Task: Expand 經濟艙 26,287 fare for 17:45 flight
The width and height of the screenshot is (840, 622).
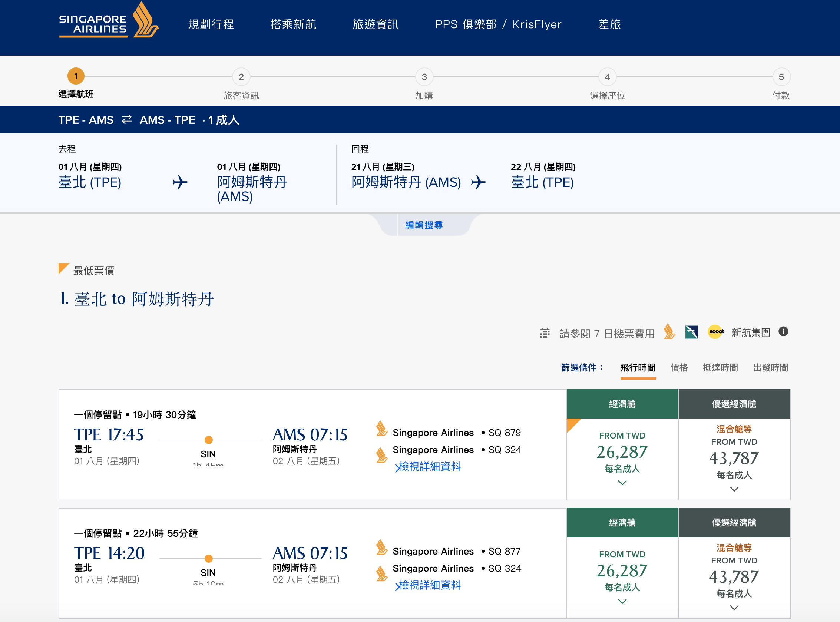Action: point(622,483)
